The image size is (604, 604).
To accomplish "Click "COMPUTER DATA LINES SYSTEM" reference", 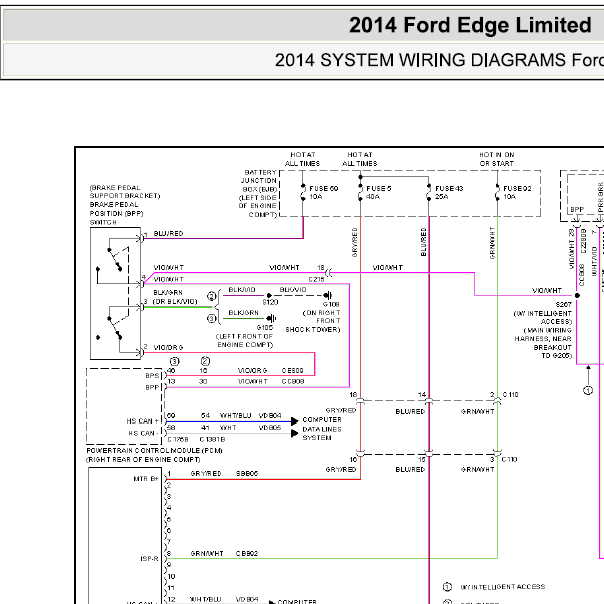I will tap(322, 428).
